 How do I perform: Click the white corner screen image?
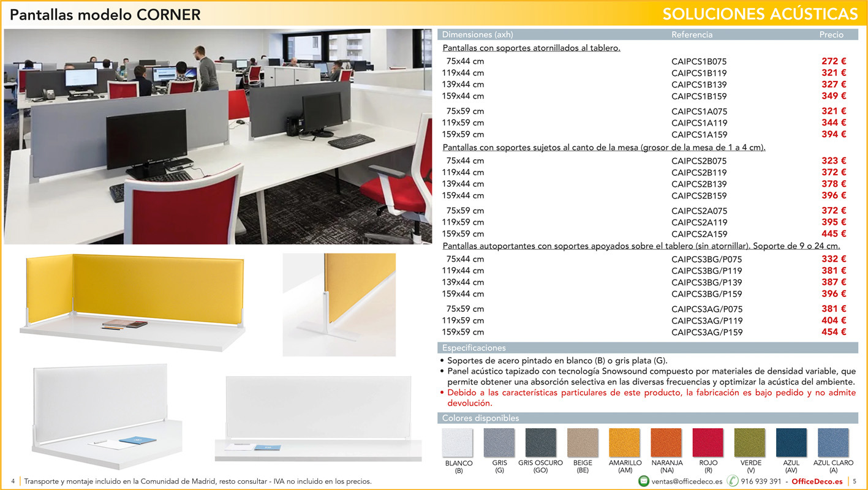pyautogui.click(x=108, y=417)
